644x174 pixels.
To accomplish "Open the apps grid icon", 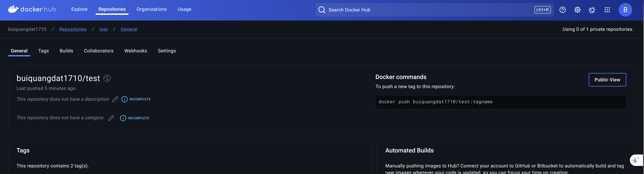I will pyautogui.click(x=607, y=10).
